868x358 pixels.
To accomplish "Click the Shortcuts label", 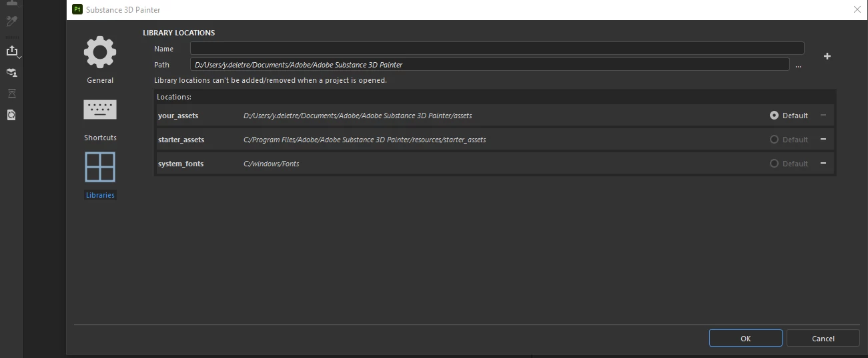I will [x=100, y=138].
